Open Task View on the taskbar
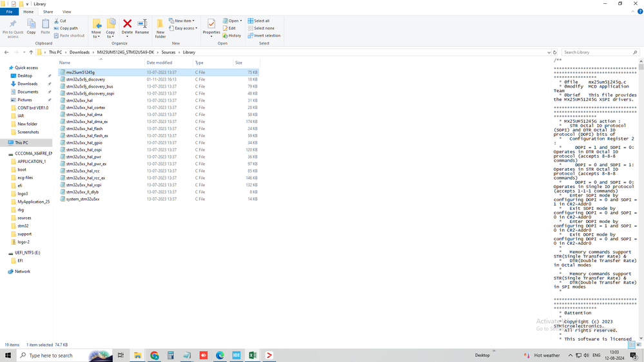The height and width of the screenshot is (362, 644). click(x=121, y=356)
